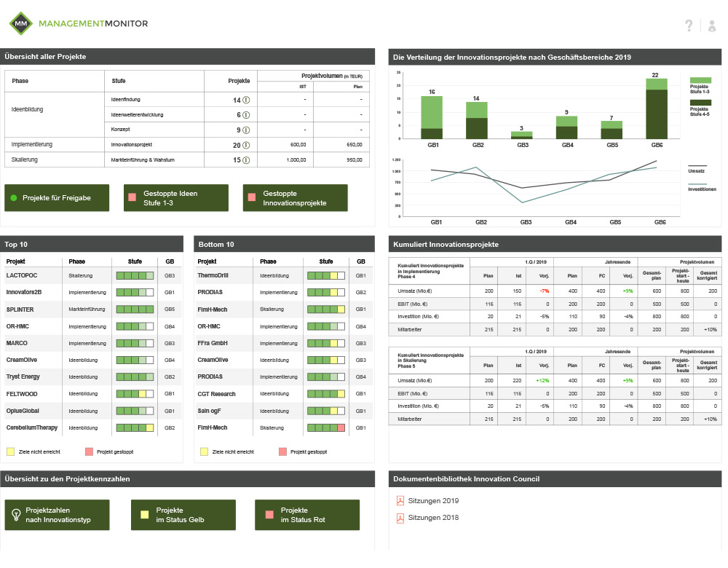Screen dimensions: 728x568
Task: Click the ThermoDrill Stufe progress bar
Action: point(326,275)
